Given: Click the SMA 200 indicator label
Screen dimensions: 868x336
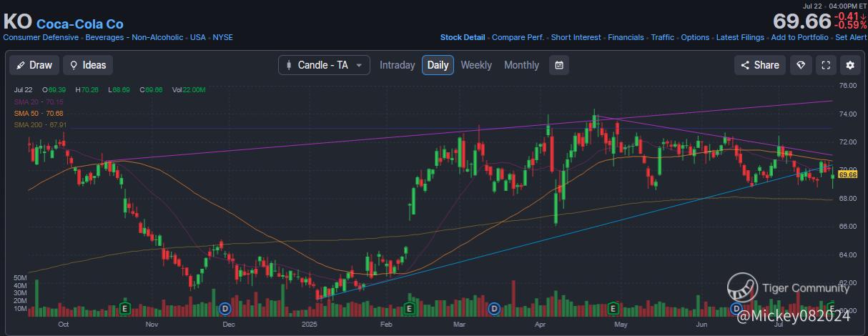Looking at the screenshot, I should [x=40, y=125].
